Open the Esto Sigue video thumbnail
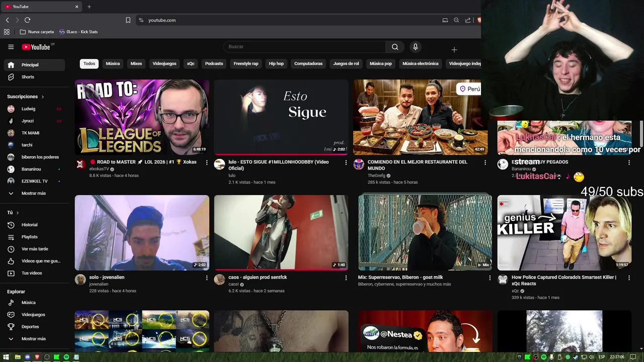Image resolution: width=644 pixels, height=362 pixels. (x=281, y=117)
